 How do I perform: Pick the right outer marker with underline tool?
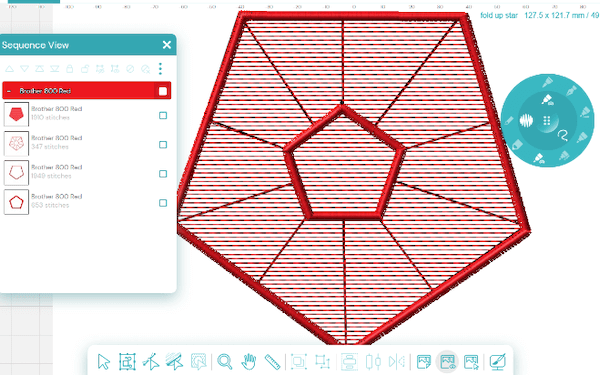[585, 113]
